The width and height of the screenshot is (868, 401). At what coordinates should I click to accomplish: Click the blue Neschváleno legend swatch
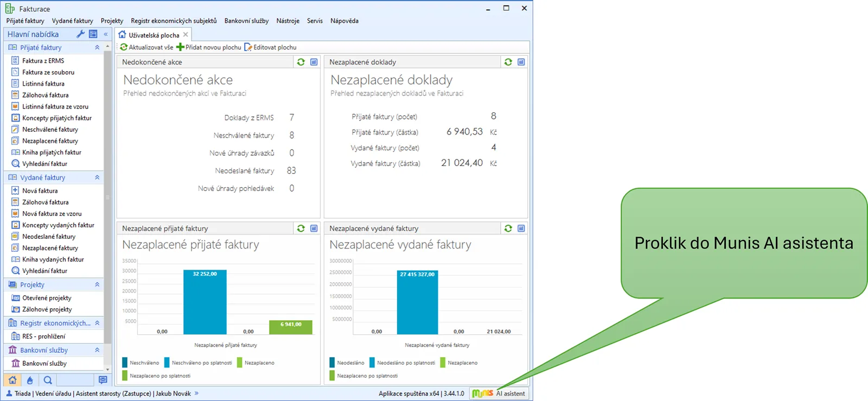coord(125,362)
